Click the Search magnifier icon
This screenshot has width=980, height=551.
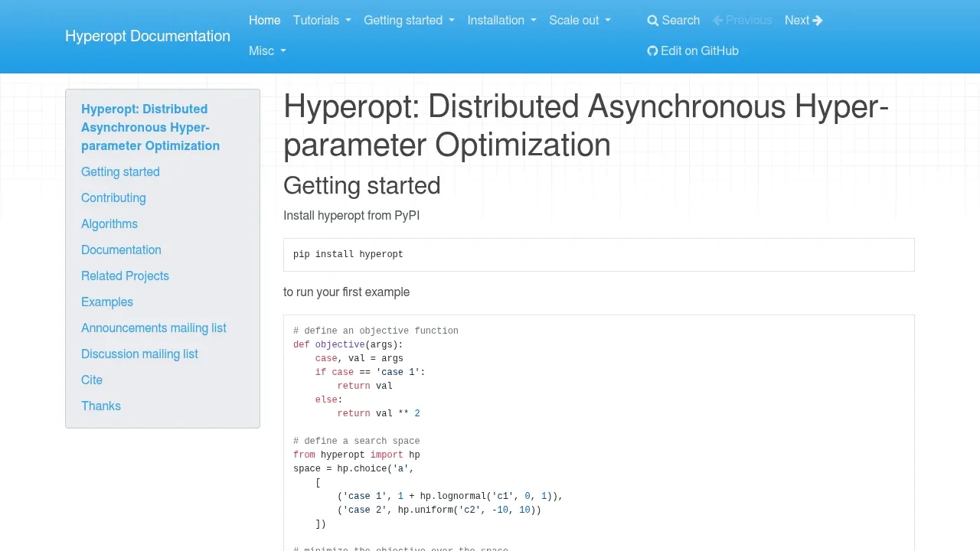click(653, 21)
